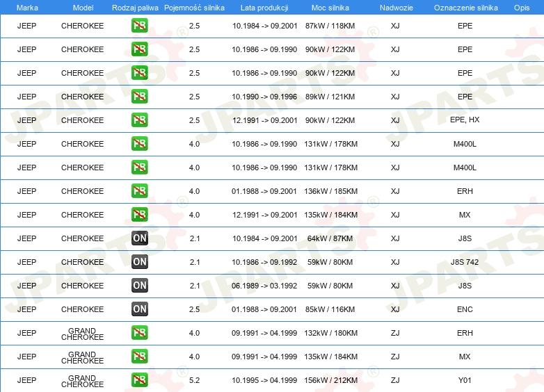Image resolution: width=544 pixels, height=392 pixels.
Task: Select the petrol icon in the Grand Cherokee MX row
Action: click(139, 356)
